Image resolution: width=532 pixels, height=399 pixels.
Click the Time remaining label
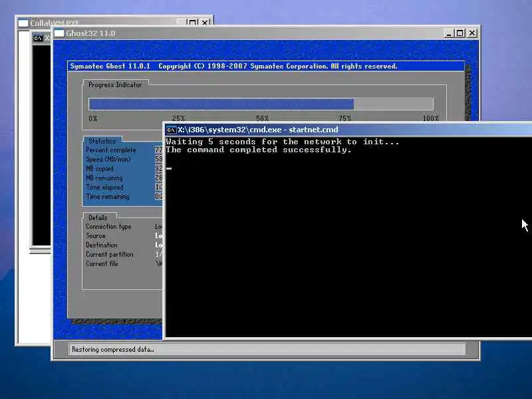click(108, 196)
